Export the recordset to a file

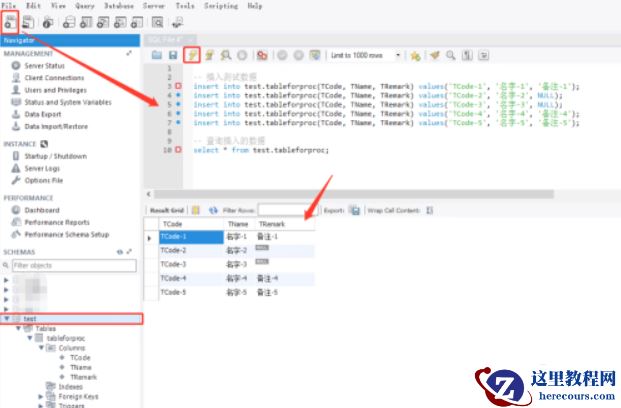[x=355, y=210]
